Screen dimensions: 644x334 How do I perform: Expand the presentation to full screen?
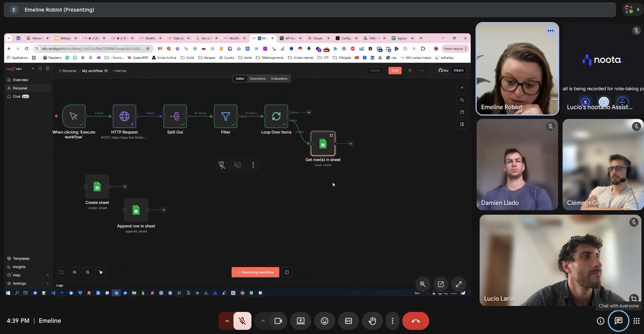458,284
